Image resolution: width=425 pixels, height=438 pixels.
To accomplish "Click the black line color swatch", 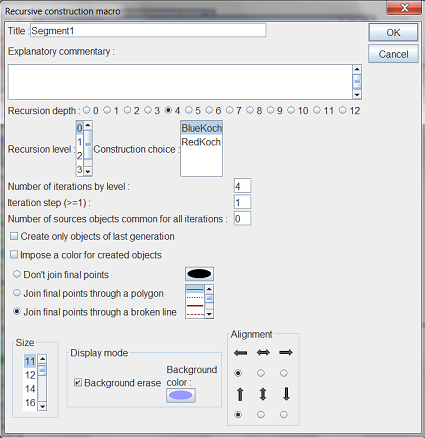I will [199, 274].
